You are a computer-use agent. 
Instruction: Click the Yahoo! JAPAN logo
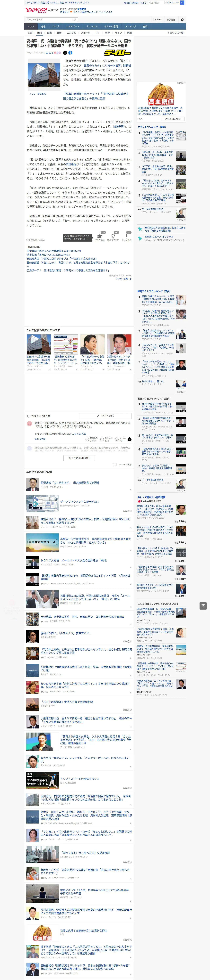36,10
